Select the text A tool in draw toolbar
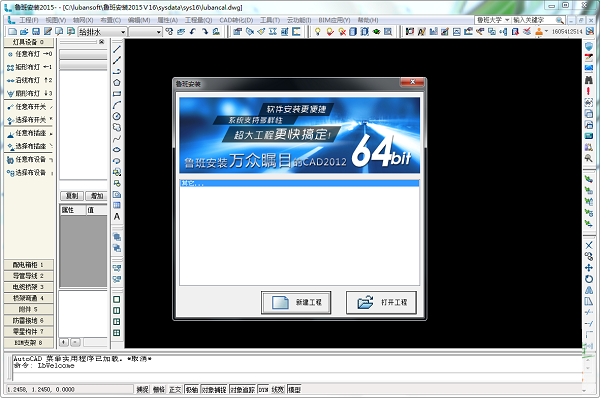Image resolution: width=600 pixels, height=398 pixels. click(117, 217)
